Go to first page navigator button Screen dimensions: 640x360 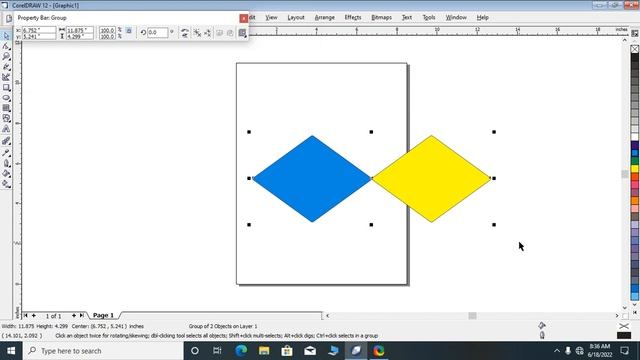(x=26, y=316)
